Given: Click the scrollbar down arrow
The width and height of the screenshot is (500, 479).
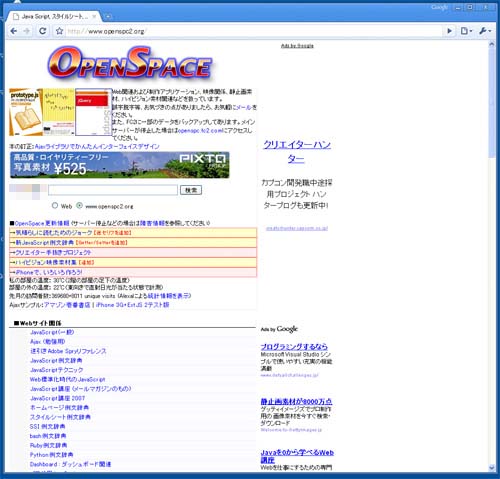Looking at the screenshot, I should [492, 468].
